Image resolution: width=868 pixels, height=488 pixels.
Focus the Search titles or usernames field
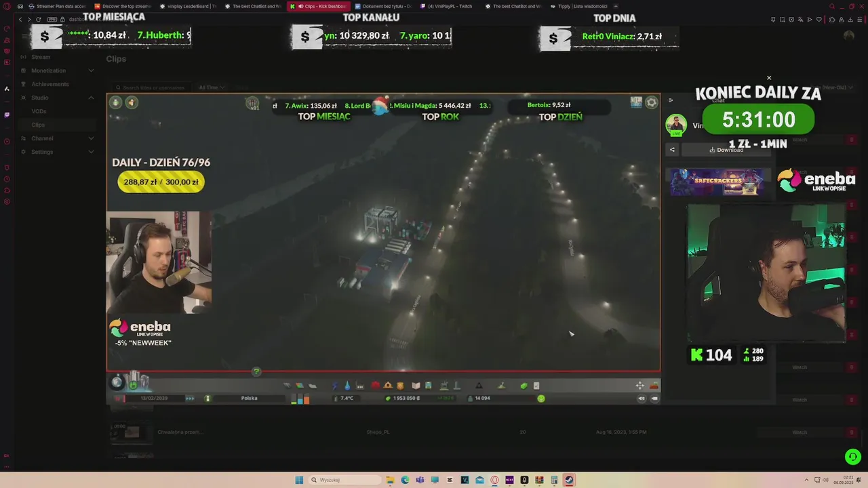(153, 87)
